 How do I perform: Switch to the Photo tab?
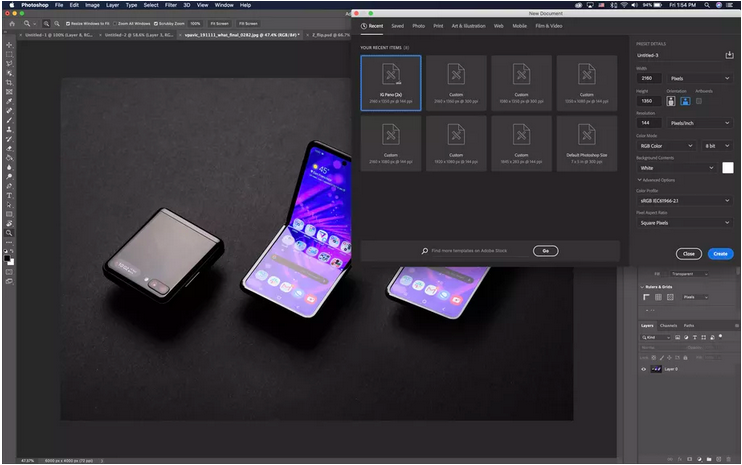(418, 26)
